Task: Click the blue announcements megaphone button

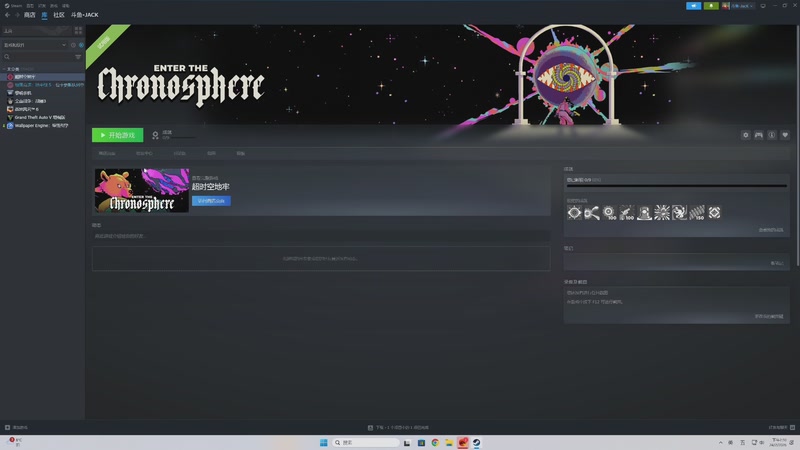Action: click(x=693, y=6)
